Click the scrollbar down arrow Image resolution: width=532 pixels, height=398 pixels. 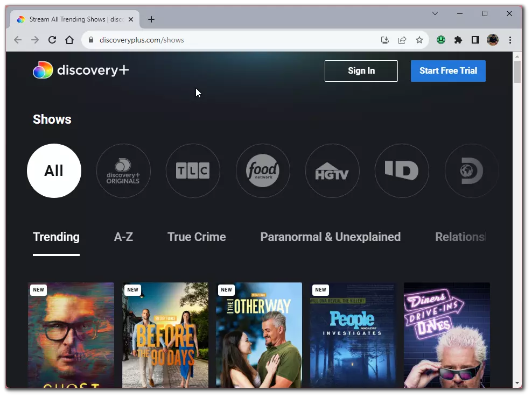coord(517,383)
